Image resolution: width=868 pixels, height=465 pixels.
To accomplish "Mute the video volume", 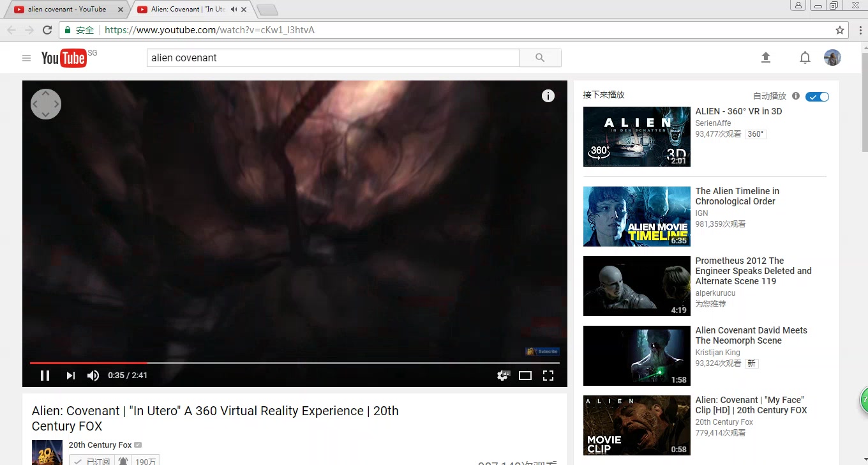I will pos(93,376).
